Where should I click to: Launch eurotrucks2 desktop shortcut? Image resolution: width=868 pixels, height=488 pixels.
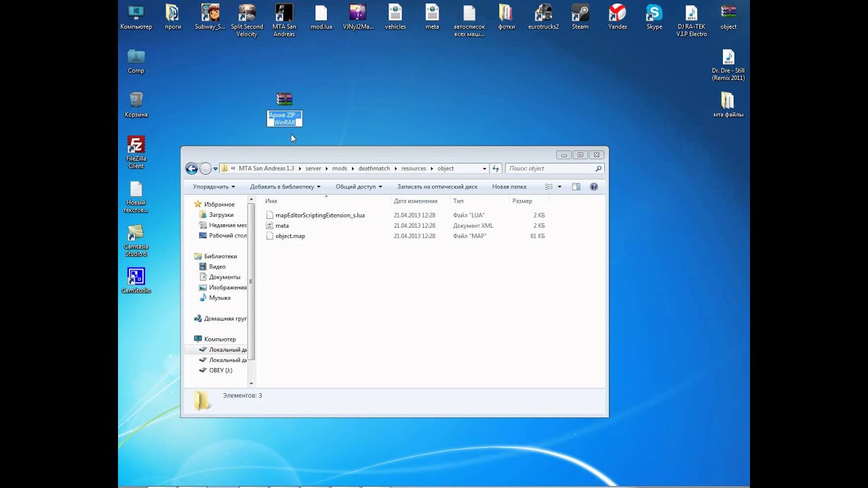(x=543, y=18)
